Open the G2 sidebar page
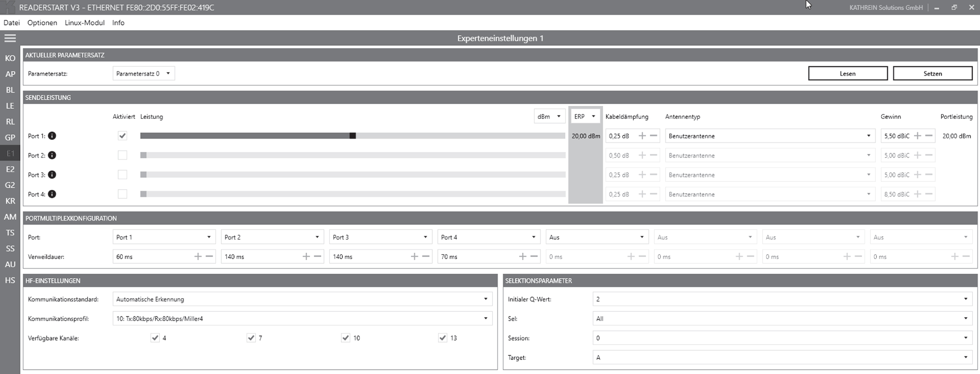This screenshot has height=374, width=980. [10, 185]
